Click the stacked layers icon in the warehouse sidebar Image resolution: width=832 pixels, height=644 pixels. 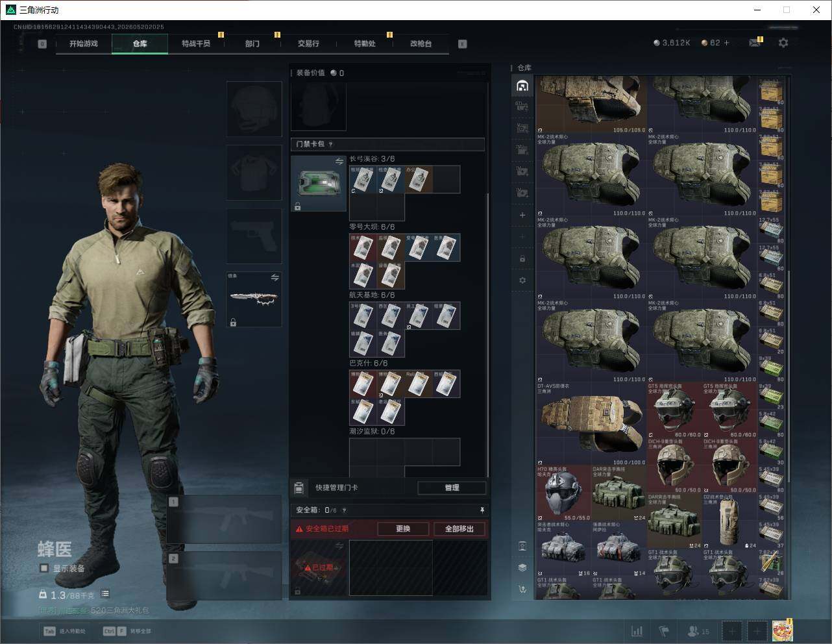522,567
